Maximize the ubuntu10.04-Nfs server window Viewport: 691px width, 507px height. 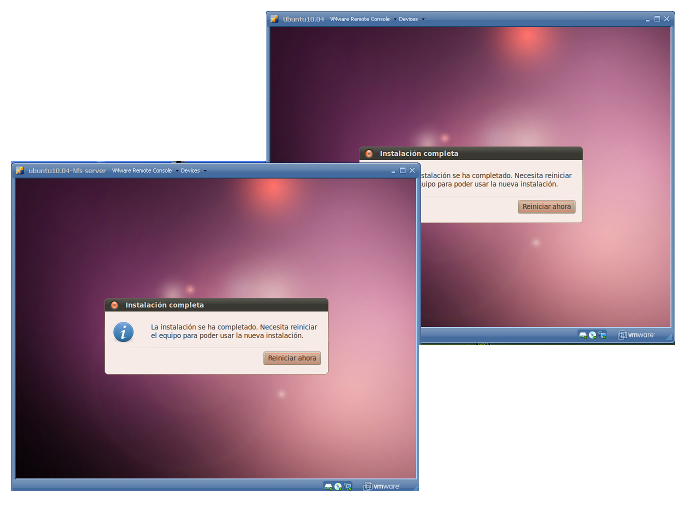402,171
